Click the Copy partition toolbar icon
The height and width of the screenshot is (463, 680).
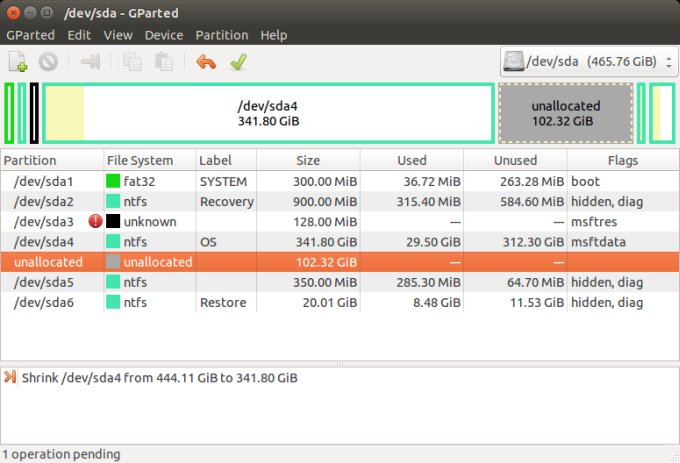[x=132, y=62]
